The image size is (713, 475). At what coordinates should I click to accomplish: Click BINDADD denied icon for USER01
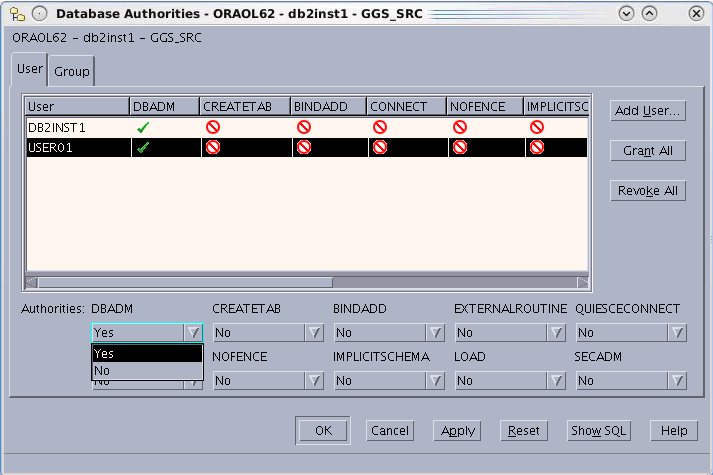(x=304, y=147)
